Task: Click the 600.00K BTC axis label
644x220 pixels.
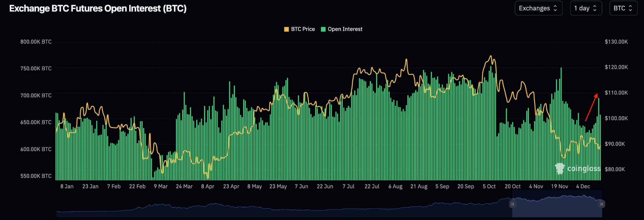Action: point(36,149)
